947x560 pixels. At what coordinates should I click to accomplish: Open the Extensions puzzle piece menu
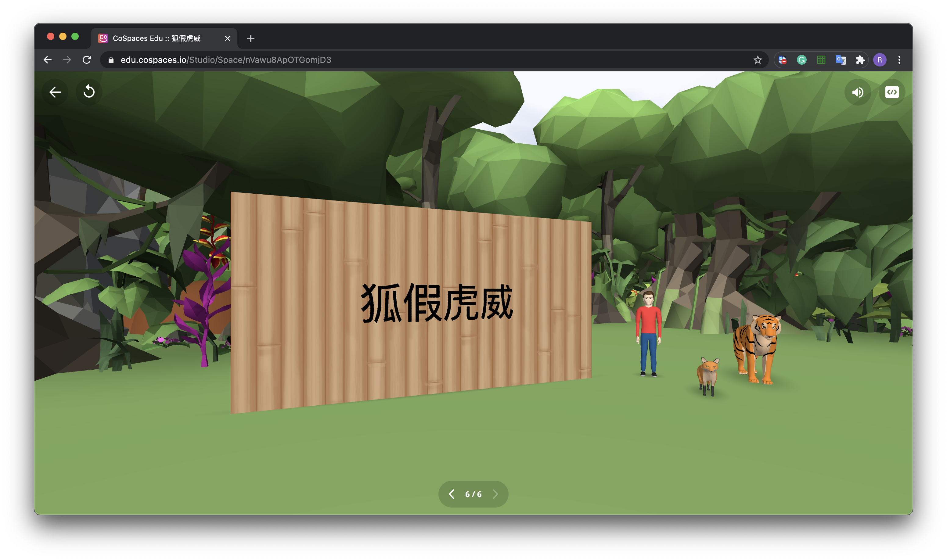pos(860,60)
